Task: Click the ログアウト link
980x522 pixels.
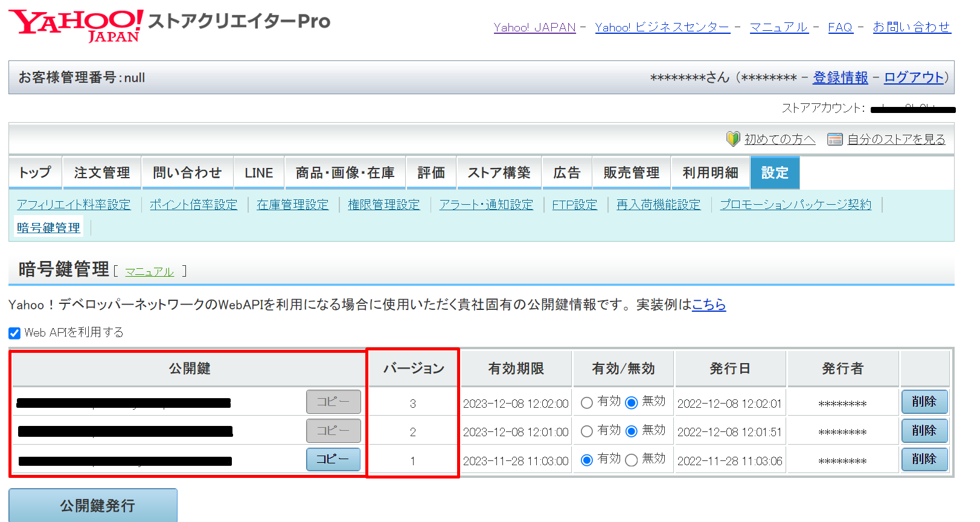Action: (x=914, y=77)
